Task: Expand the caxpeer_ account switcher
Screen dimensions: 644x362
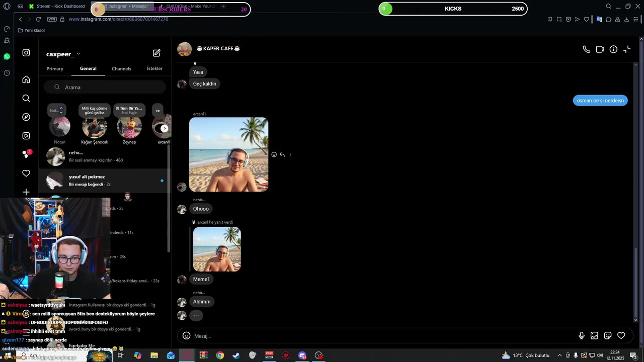Action: tap(63, 54)
